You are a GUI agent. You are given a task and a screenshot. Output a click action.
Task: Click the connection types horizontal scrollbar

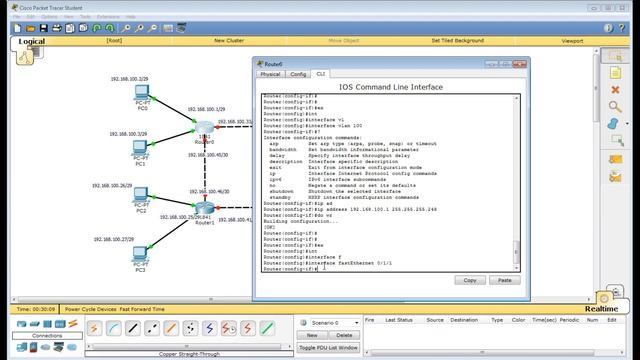pos(187,347)
